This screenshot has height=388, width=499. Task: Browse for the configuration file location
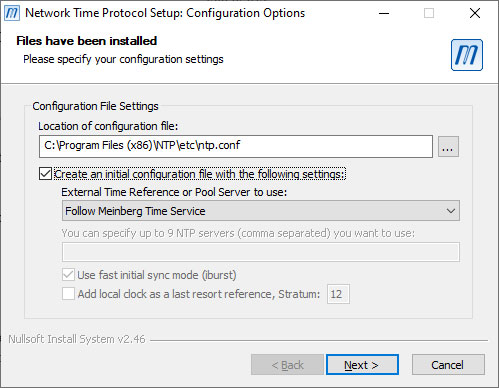pos(448,146)
